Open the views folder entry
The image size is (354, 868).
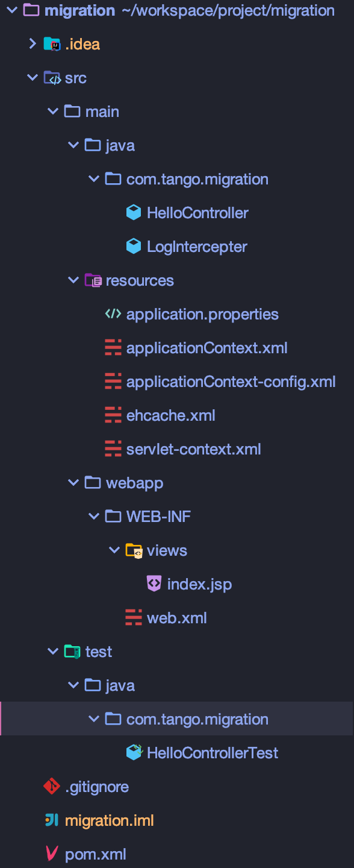tap(166, 550)
